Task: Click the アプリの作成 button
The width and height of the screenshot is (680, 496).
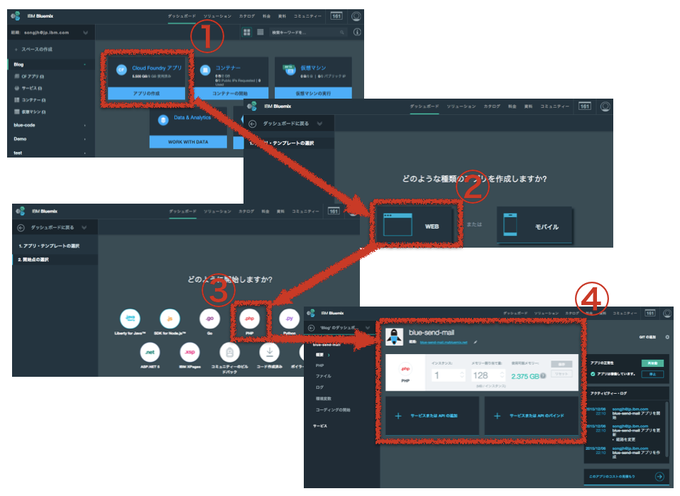Action: (x=147, y=93)
